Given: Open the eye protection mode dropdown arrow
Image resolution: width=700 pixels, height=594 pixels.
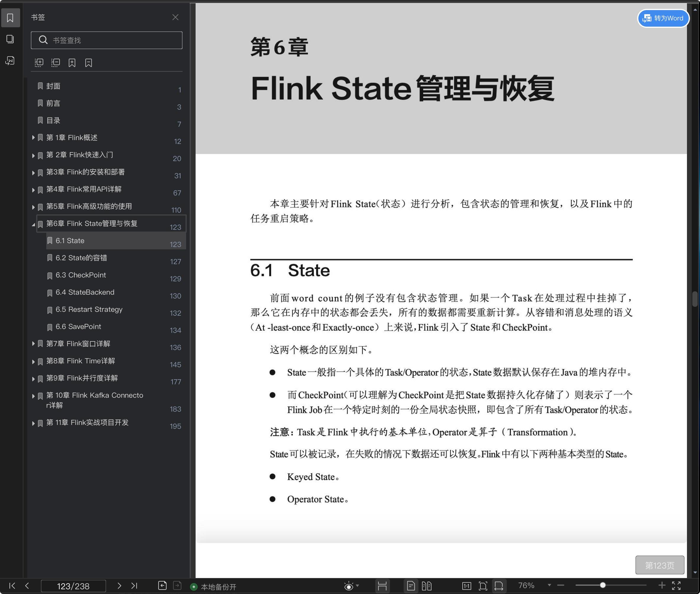Looking at the screenshot, I should 358,586.
